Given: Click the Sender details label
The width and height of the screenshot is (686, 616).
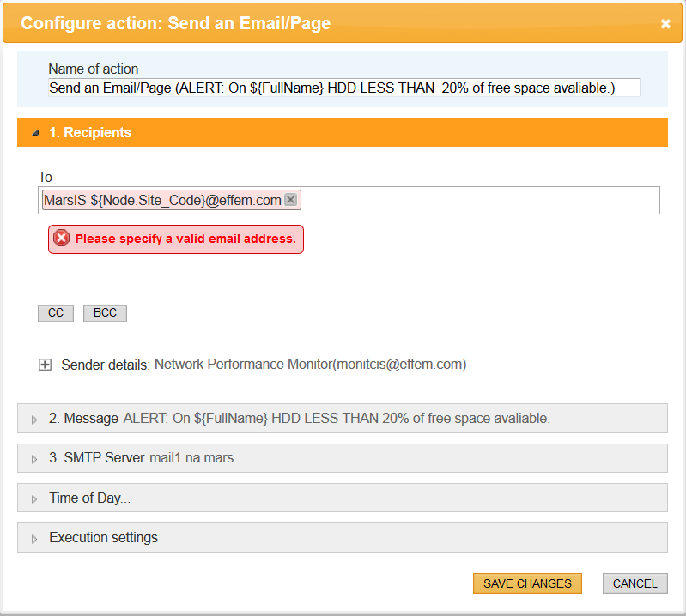Looking at the screenshot, I should pyautogui.click(x=106, y=365).
